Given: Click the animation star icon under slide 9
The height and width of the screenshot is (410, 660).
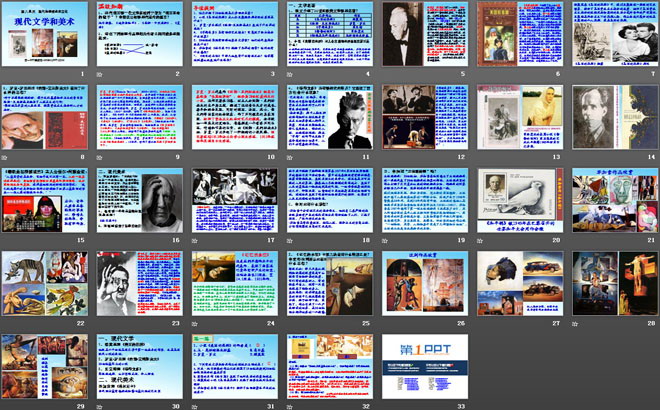Looking at the screenshot, I should (x=100, y=157).
